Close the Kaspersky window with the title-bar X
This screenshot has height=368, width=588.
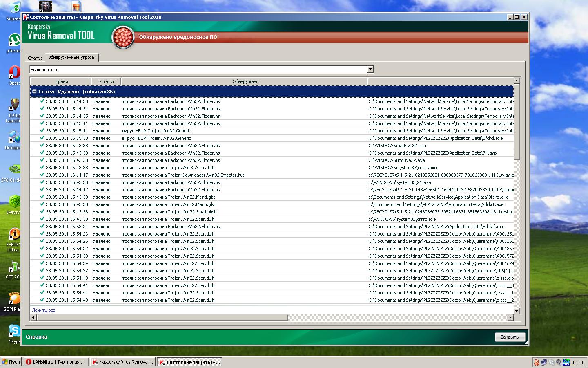(x=524, y=17)
